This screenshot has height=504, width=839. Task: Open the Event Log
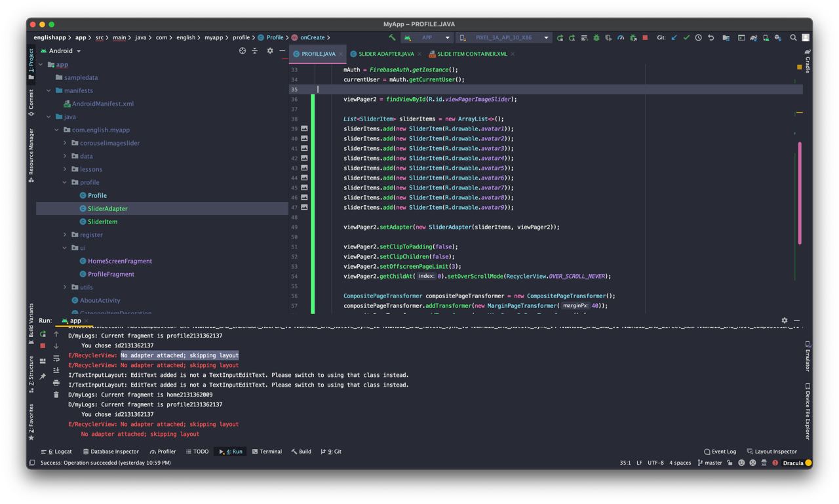pos(720,452)
